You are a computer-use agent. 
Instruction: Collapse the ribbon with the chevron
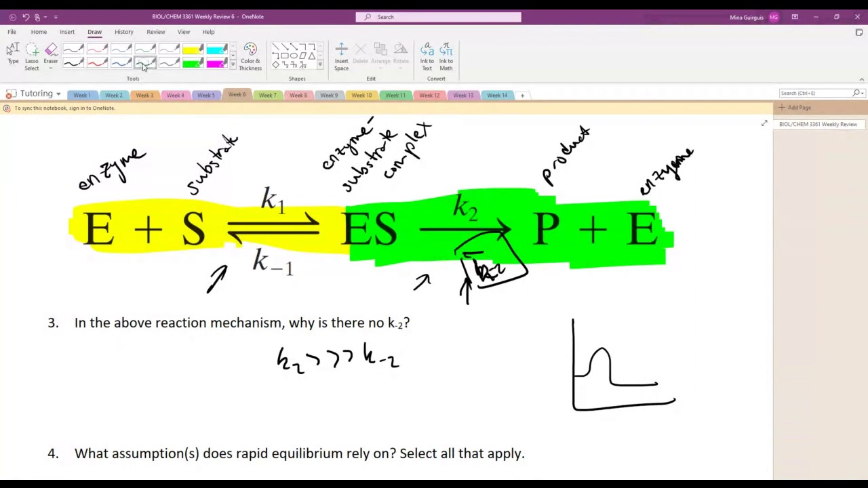pos(862,79)
